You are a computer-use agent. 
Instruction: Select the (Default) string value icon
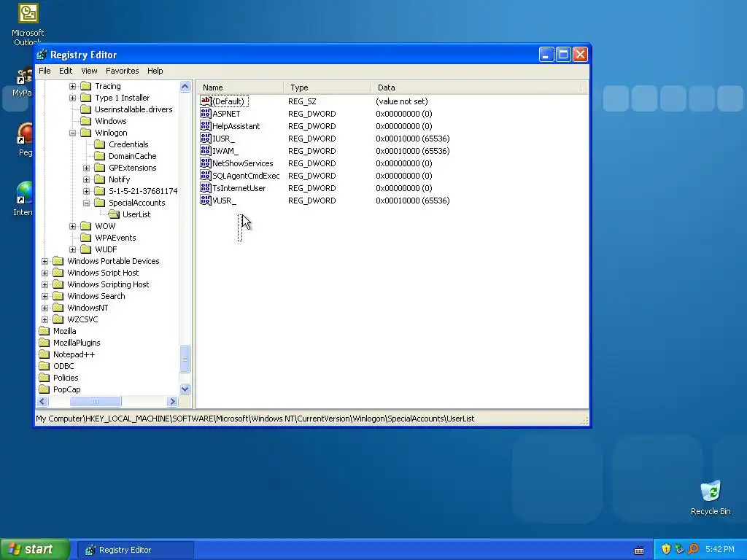point(205,101)
